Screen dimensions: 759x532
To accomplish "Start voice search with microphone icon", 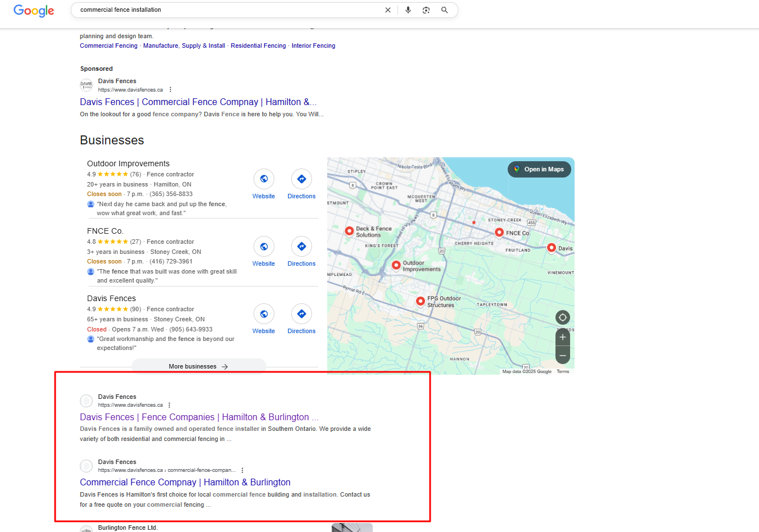I will [408, 10].
